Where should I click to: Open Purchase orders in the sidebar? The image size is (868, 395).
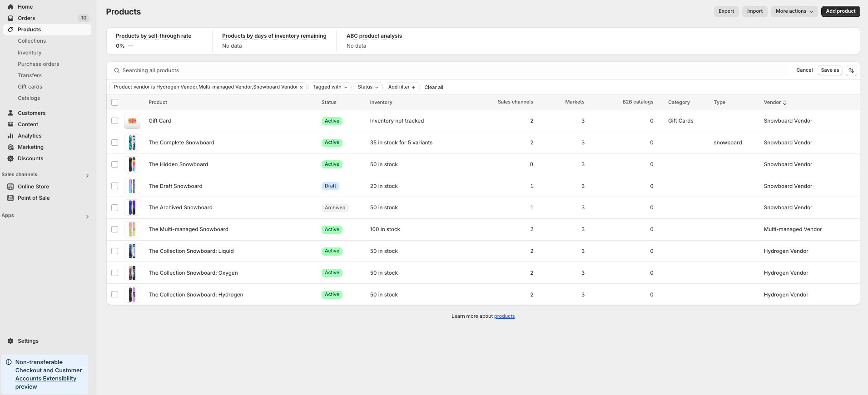click(39, 64)
